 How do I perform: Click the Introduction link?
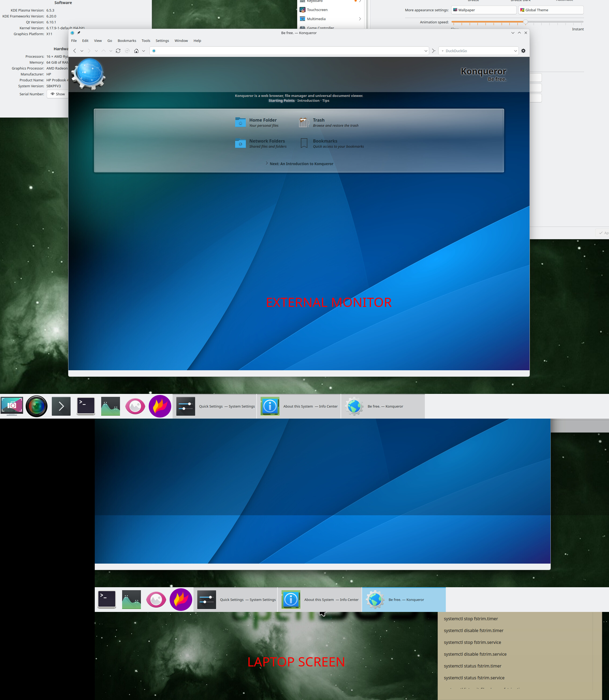[308, 101]
